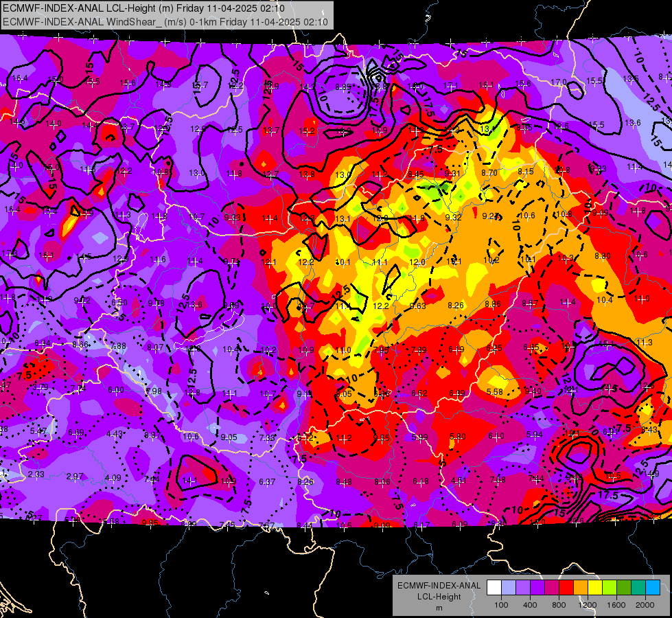Select the 9.40 grid point value
Viewport: 672px width, 618px height.
point(533,391)
